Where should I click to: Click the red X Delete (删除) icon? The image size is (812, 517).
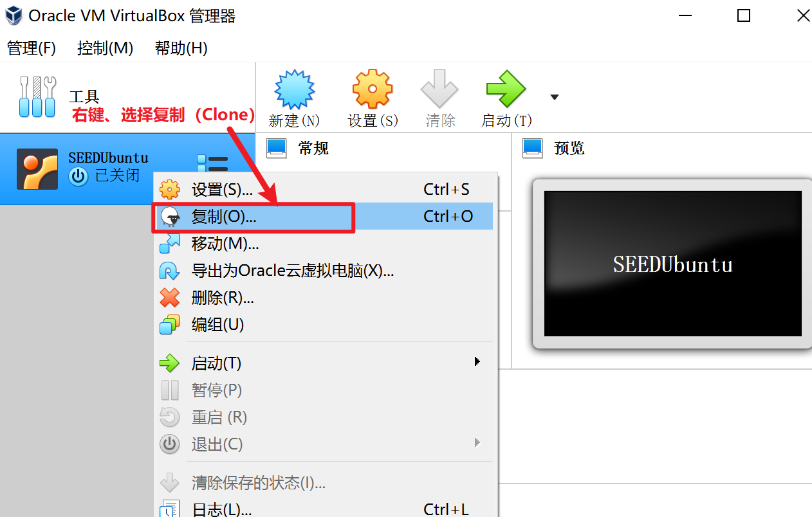click(169, 298)
